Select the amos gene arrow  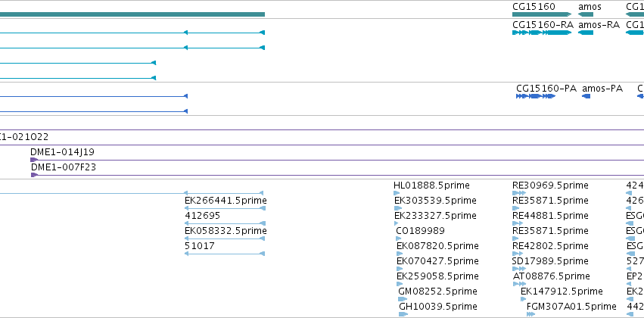click(x=586, y=14)
